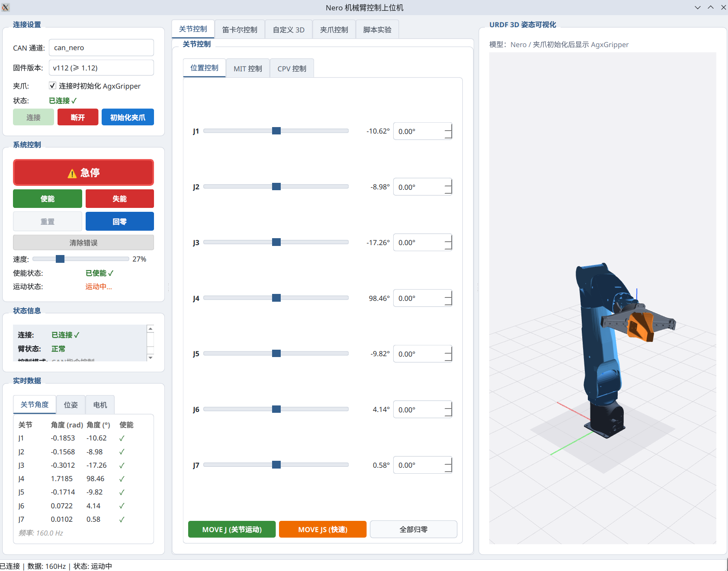This screenshot has width=728, height=571.
Task: Click the bottom status bar 状态: 运动中 text
Action: (93, 566)
